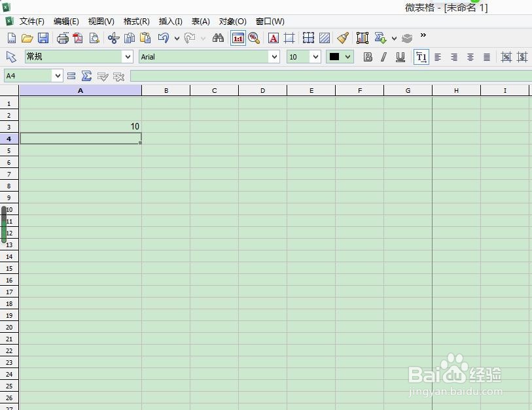Click the equals formula icon
This screenshot has height=410, width=532.
[71, 76]
